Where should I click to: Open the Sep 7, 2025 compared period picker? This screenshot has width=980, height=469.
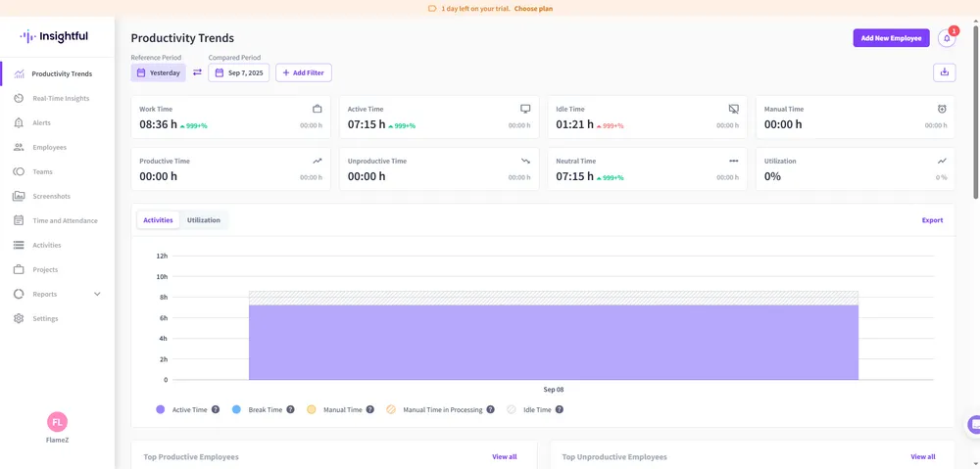pos(238,72)
